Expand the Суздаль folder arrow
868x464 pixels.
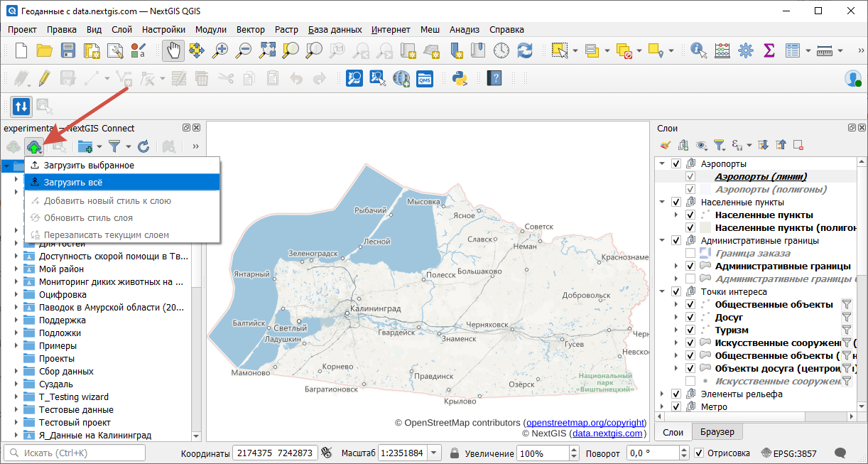click(16, 384)
